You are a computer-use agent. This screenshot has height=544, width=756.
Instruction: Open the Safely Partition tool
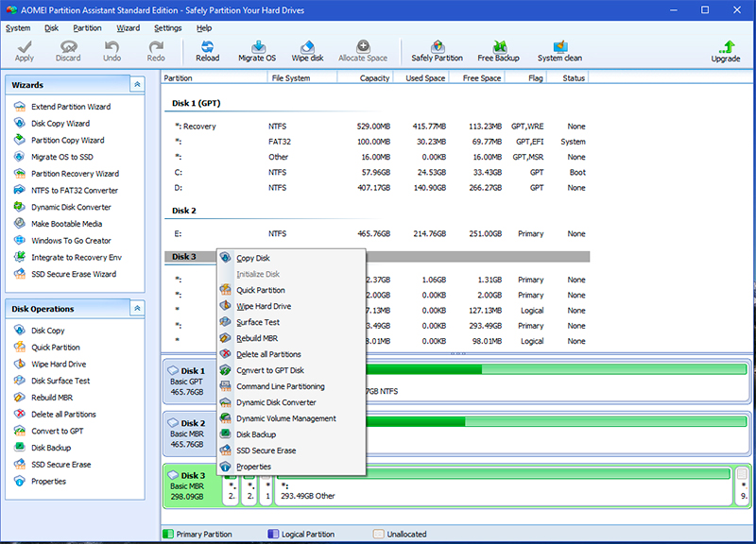point(437,52)
